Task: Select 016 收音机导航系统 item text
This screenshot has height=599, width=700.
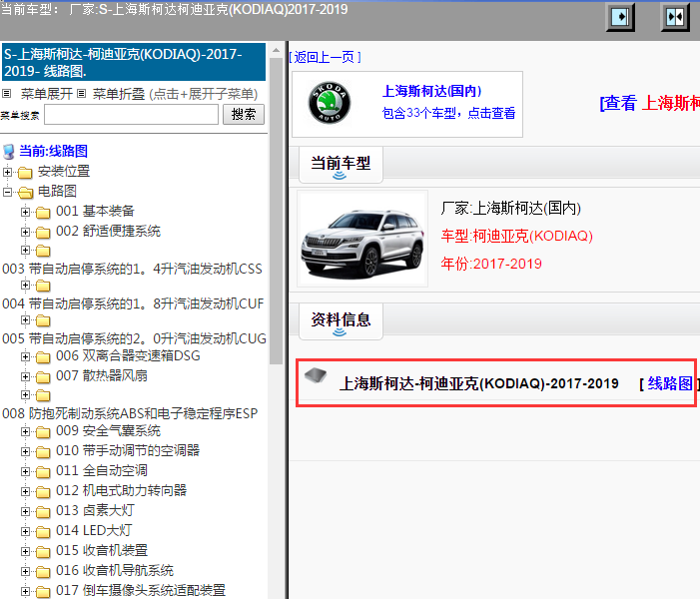Action: (x=115, y=570)
